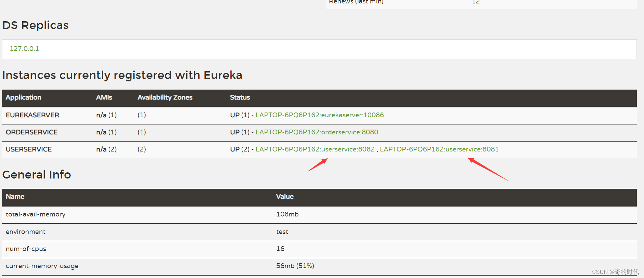Open the eurekaserver:10086 instance link

(x=320, y=115)
